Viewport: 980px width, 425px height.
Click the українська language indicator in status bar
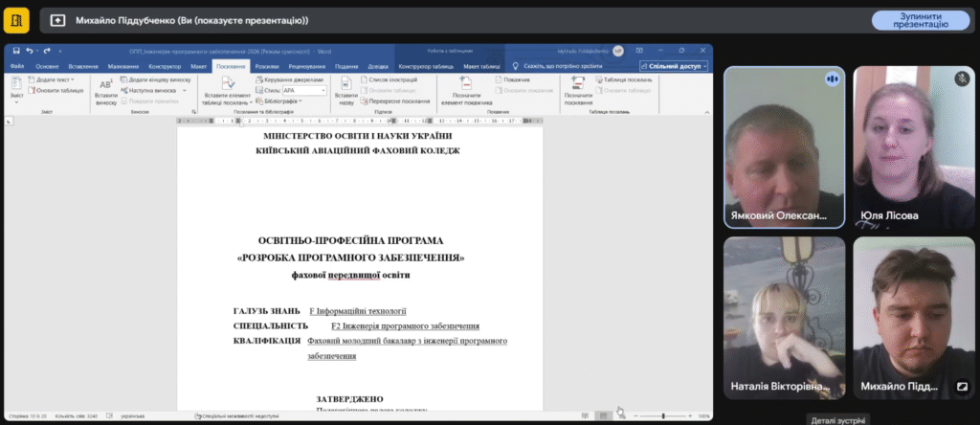point(132,415)
